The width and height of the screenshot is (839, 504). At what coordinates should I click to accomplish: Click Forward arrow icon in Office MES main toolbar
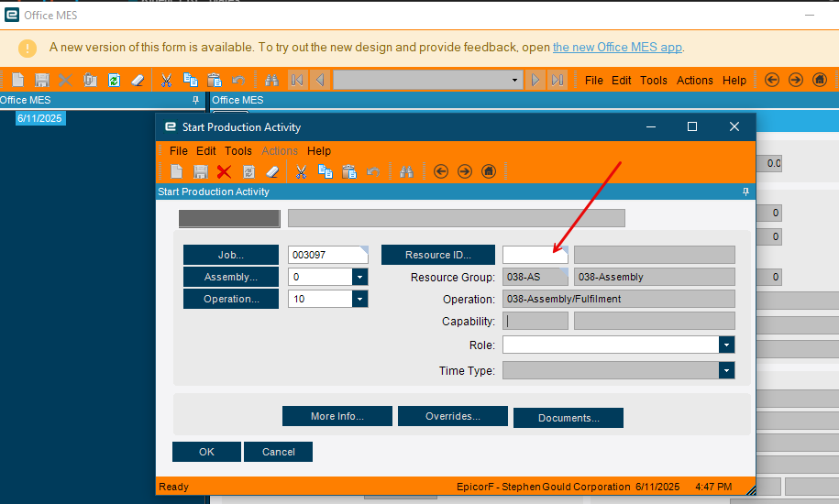coord(796,80)
